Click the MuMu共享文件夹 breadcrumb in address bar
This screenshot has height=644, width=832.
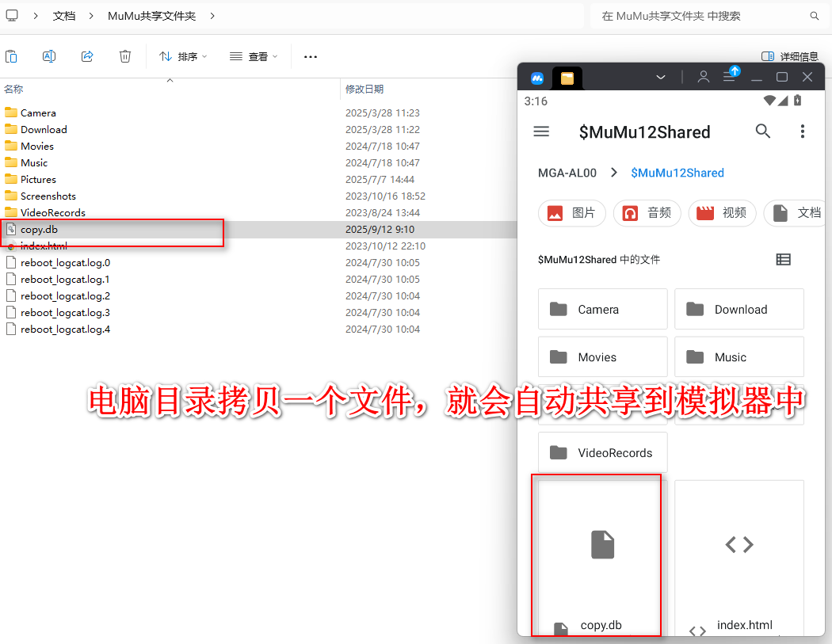(152, 16)
